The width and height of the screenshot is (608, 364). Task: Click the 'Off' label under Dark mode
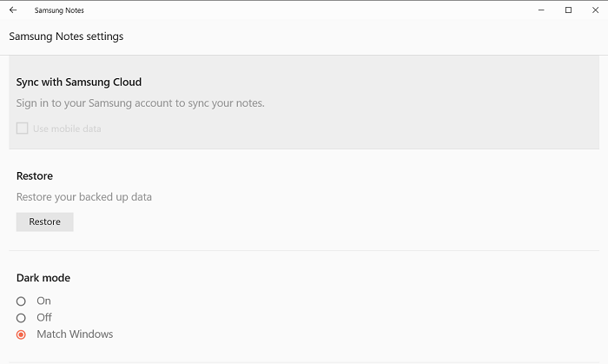click(x=44, y=318)
